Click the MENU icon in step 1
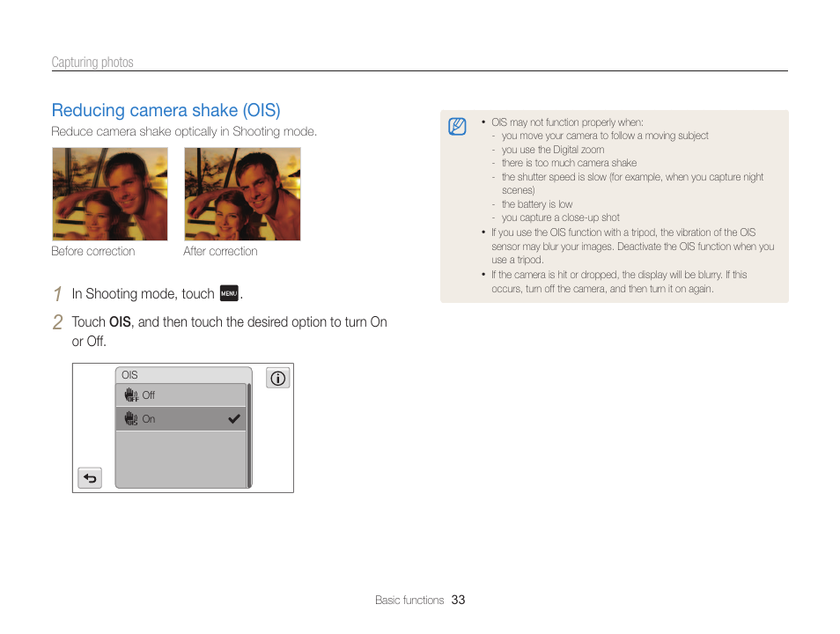This screenshot has height=634, width=840. tap(229, 293)
